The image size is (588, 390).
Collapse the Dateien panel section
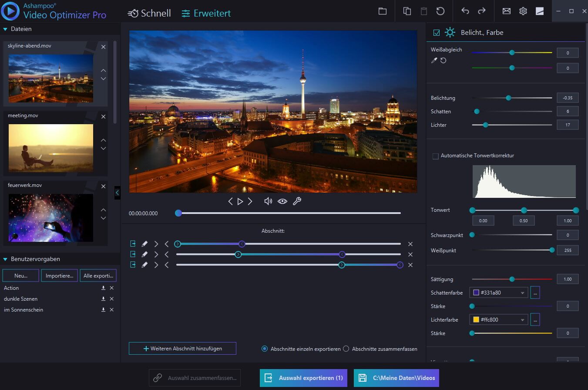5,29
